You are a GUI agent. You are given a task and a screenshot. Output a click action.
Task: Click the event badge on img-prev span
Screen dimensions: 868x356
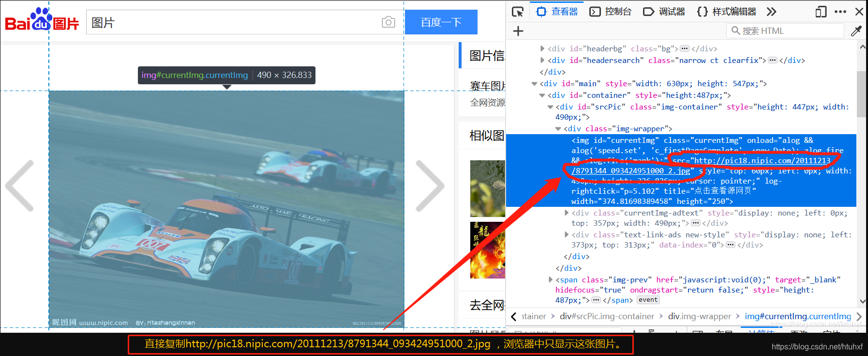point(648,300)
